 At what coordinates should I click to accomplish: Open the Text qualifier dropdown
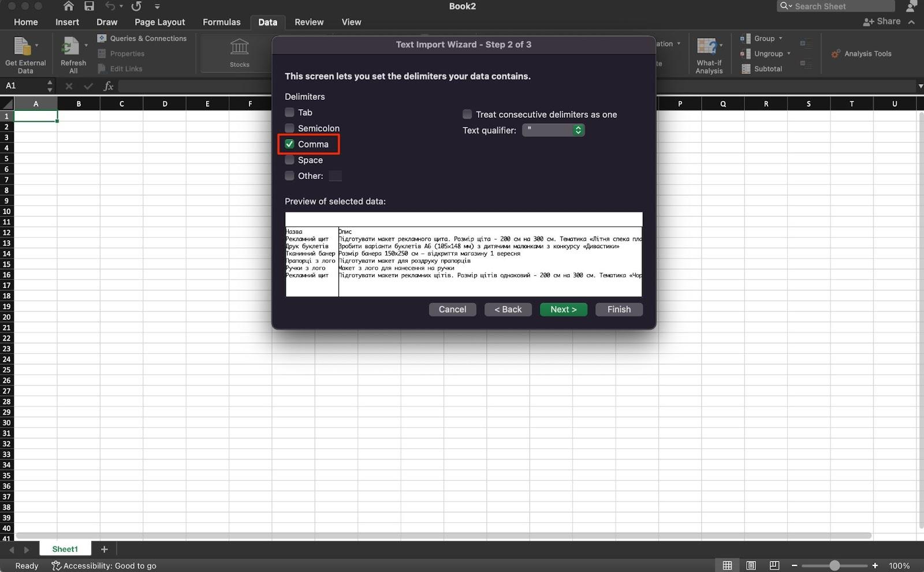point(553,130)
